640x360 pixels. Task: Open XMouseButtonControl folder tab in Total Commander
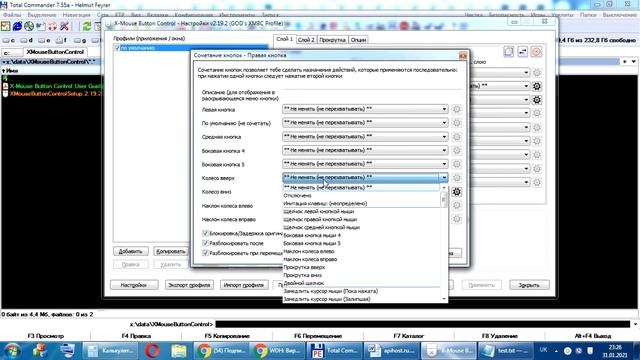(x=55, y=52)
